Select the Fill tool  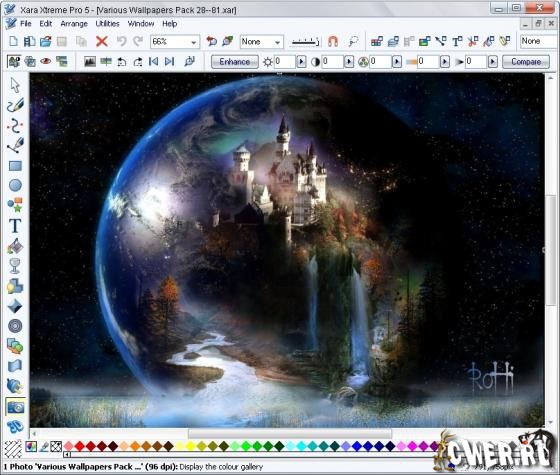click(x=15, y=246)
